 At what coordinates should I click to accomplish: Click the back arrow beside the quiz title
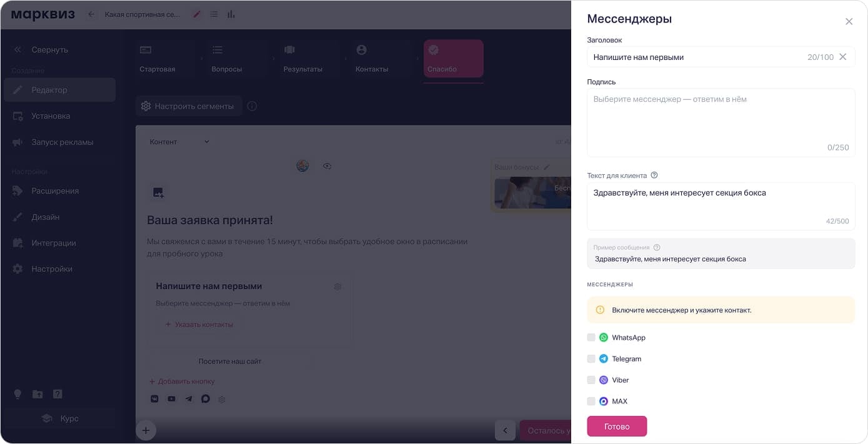coord(91,14)
